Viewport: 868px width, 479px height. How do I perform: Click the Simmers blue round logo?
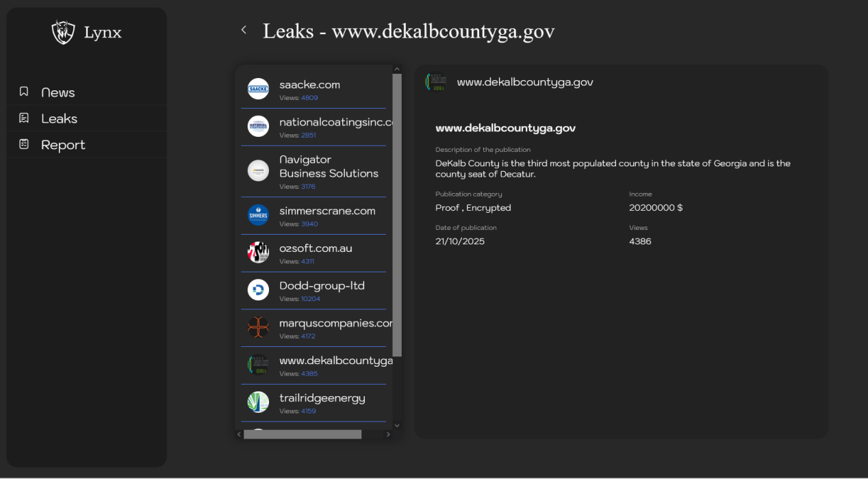[x=258, y=215]
